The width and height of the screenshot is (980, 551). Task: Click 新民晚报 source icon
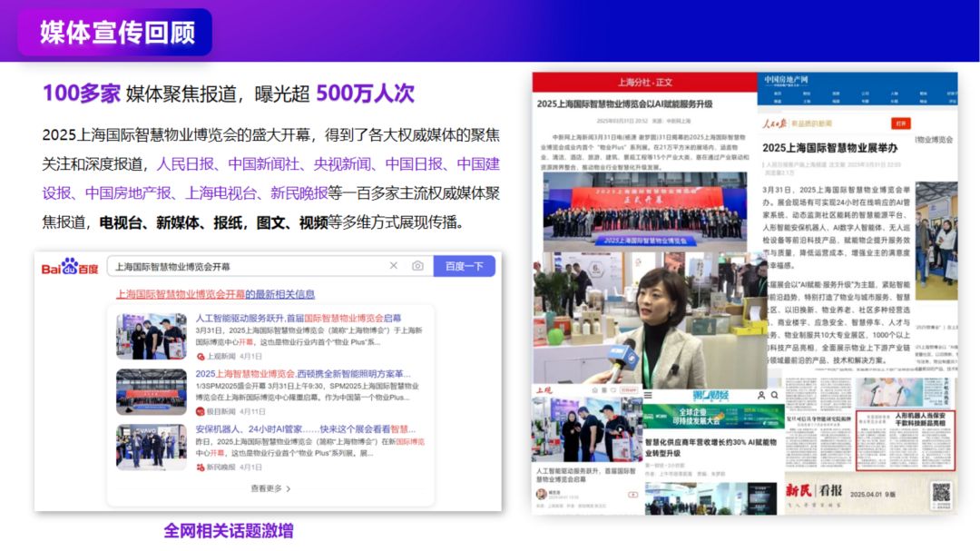tap(201, 467)
